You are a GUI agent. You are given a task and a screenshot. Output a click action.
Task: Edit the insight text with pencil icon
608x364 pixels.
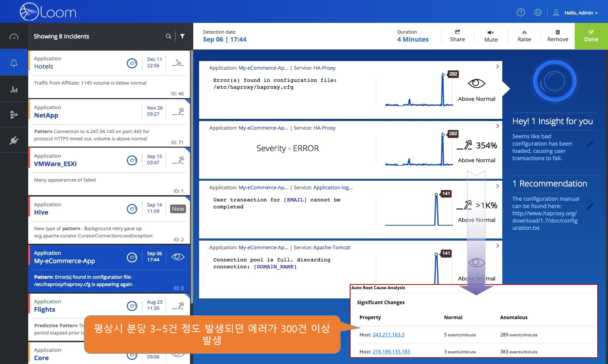(x=590, y=144)
